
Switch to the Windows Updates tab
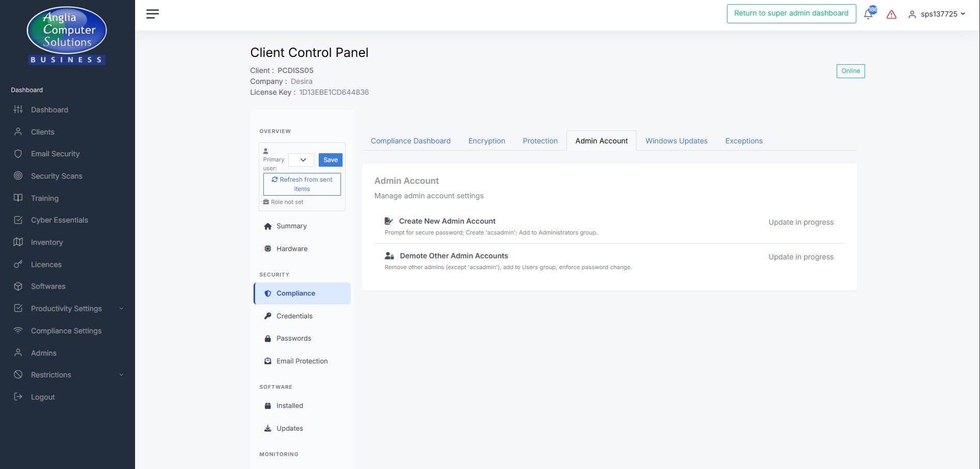pyautogui.click(x=676, y=141)
